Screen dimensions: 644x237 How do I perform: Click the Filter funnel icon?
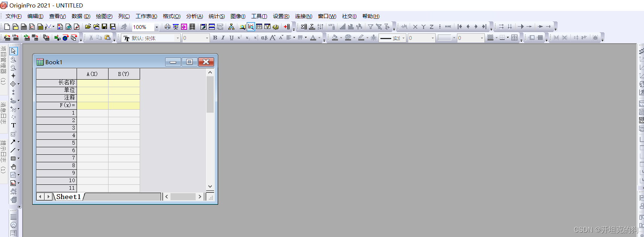coord(370,27)
